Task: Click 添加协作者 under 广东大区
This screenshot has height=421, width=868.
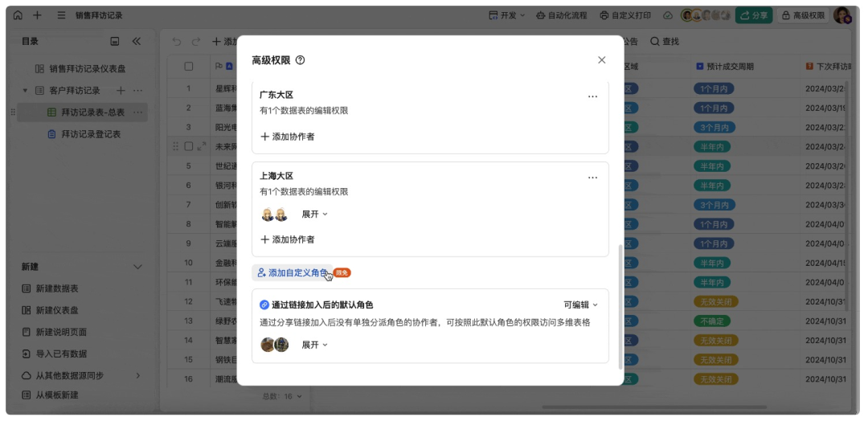Action: [287, 137]
